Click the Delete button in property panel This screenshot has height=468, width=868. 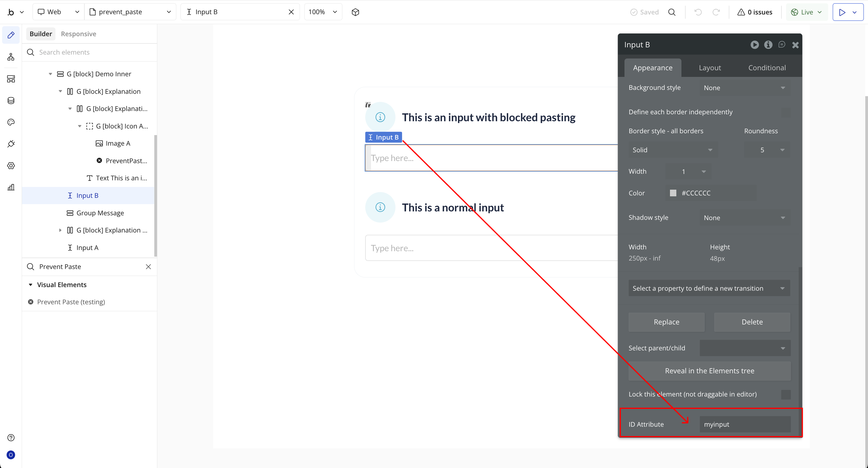coord(752,322)
